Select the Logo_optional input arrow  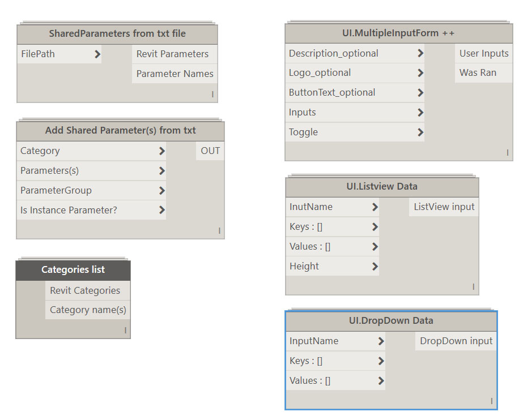tap(420, 72)
